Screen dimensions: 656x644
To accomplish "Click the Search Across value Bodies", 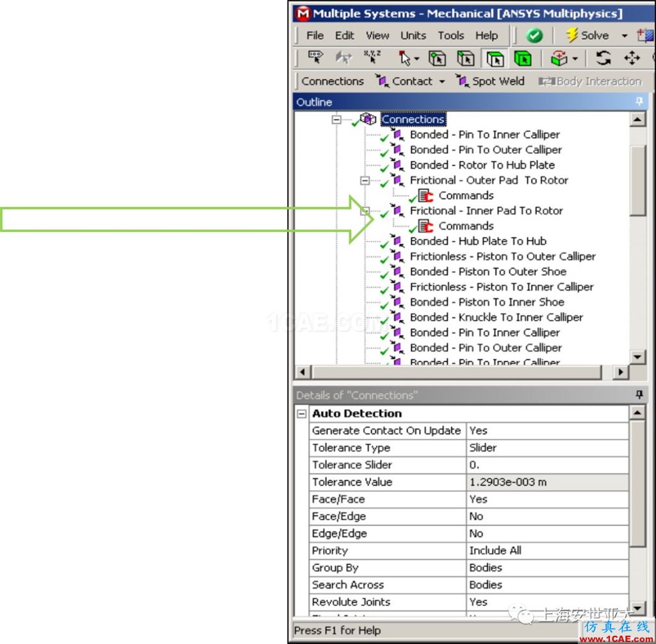I will 547,585.
